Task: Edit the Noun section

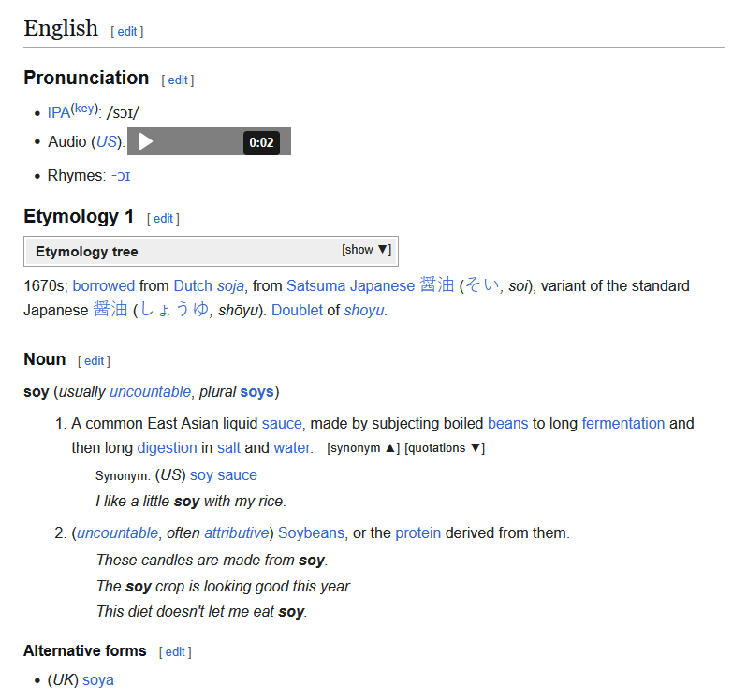Action: click(x=94, y=361)
